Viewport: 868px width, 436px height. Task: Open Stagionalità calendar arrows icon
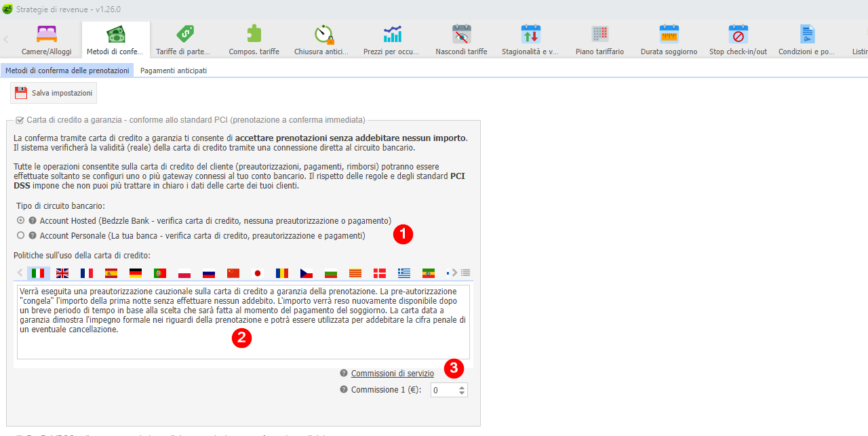coord(530,35)
